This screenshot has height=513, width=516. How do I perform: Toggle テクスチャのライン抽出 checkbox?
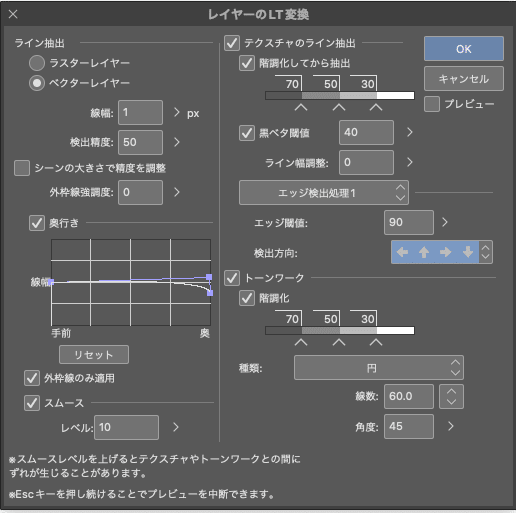click(x=232, y=43)
